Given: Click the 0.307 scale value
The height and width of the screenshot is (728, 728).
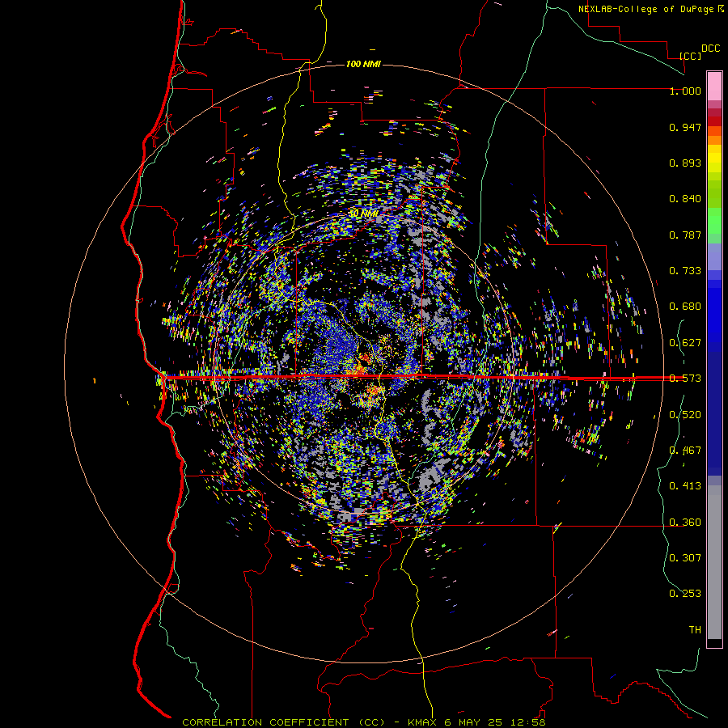Looking at the screenshot, I should click(685, 557).
